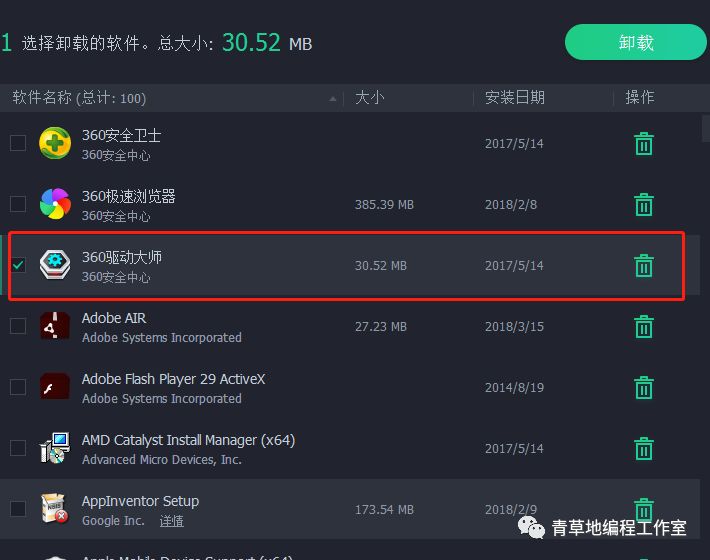
Task: Click the 173.54 MB size value
Action: coord(384,509)
